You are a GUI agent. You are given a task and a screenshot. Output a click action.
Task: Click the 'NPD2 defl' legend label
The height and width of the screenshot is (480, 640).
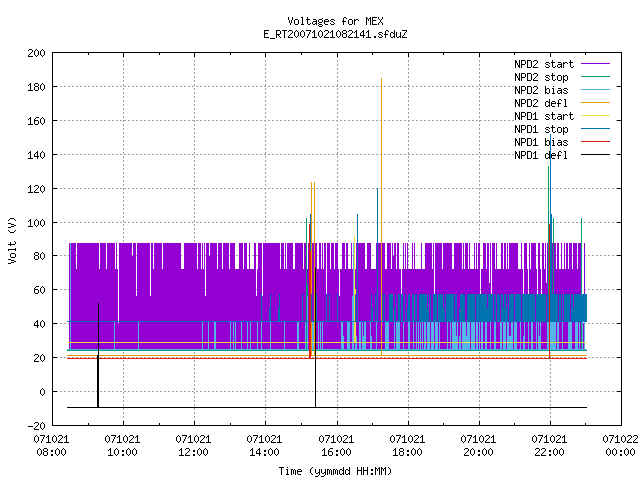(x=541, y=103)
